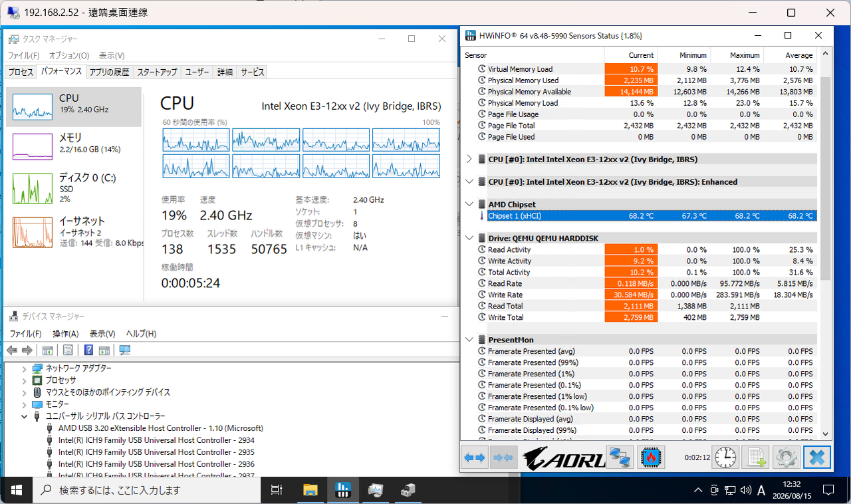The height and width of the screenshot is (504, 851).
Task: Expand プロセッサ node in Device Manager
Action: click(x=25, y=380)
